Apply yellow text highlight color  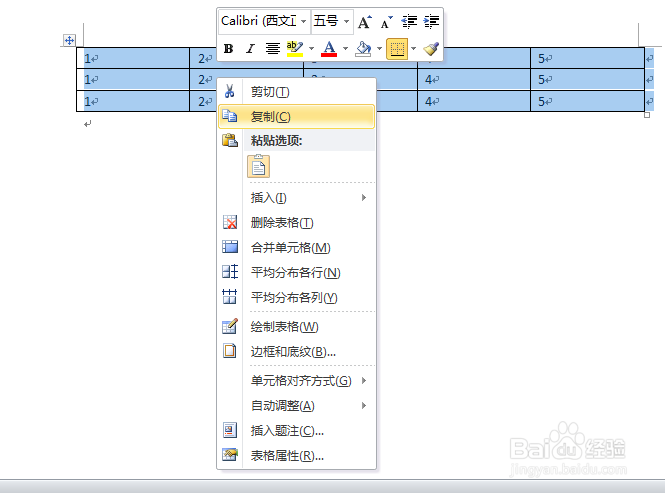click(295, 49)
